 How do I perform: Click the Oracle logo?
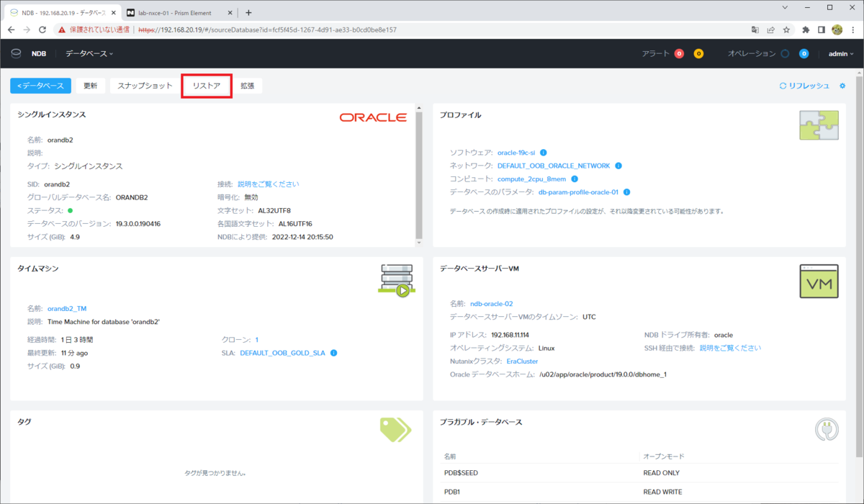point(373,117)
